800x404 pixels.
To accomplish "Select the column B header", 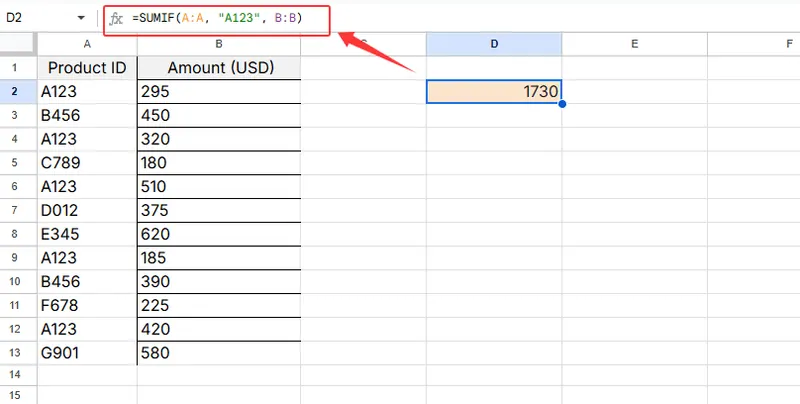I will [218, 44].
